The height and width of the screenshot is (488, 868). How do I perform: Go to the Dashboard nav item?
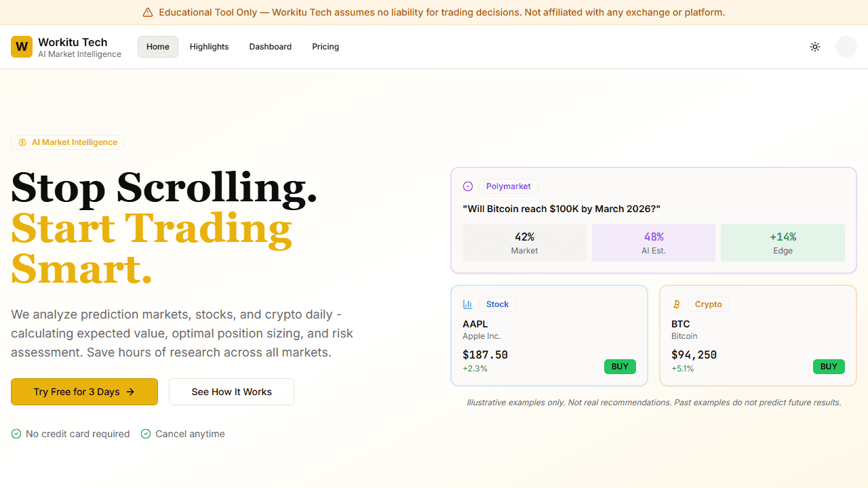click(x=271, y=47)
